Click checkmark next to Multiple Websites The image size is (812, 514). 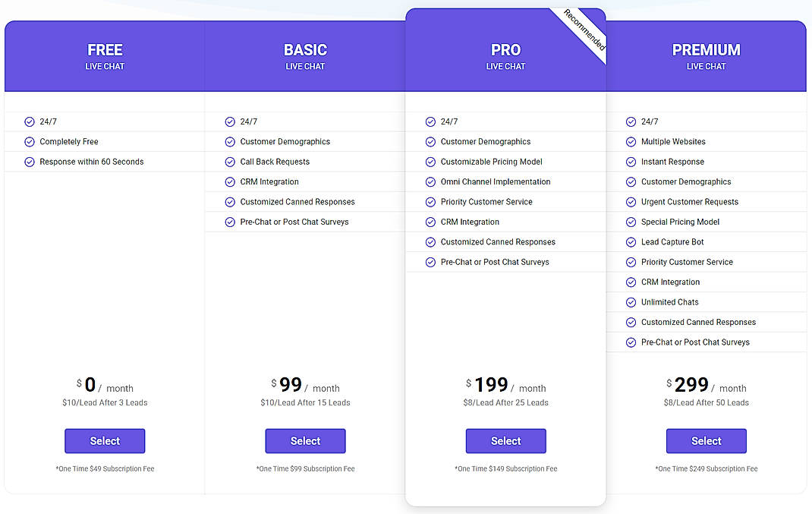[x=631, y=142]
